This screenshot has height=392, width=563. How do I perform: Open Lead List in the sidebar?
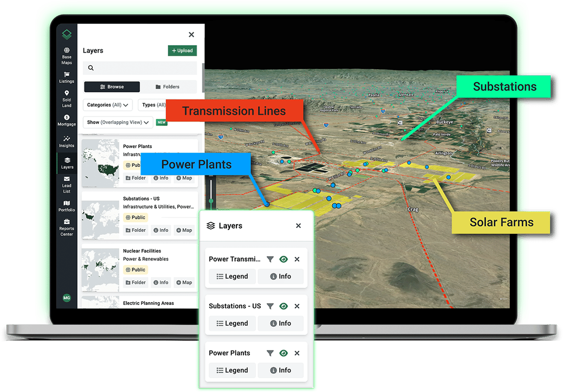click(67, 185)
